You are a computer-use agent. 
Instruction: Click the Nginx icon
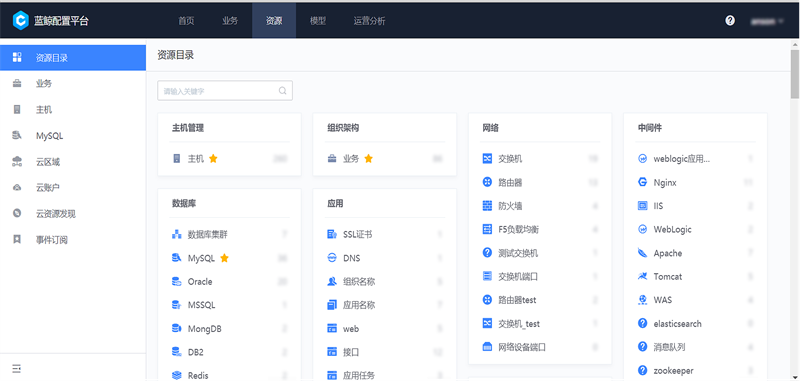click(x=642, y=182)
